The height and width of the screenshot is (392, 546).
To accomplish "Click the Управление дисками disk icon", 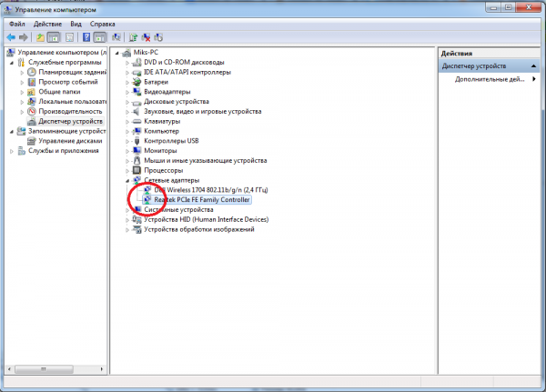I will pyautogui.click(x=32, y=141).
